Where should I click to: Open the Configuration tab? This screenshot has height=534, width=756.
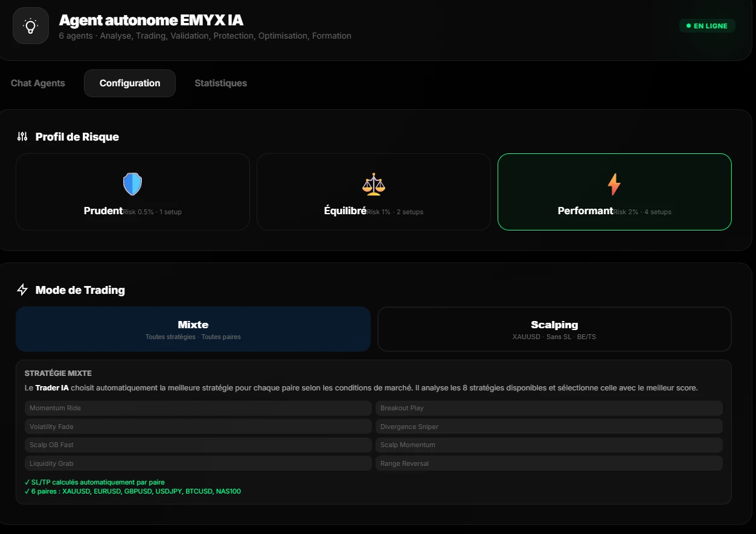(x=130, y=83)
